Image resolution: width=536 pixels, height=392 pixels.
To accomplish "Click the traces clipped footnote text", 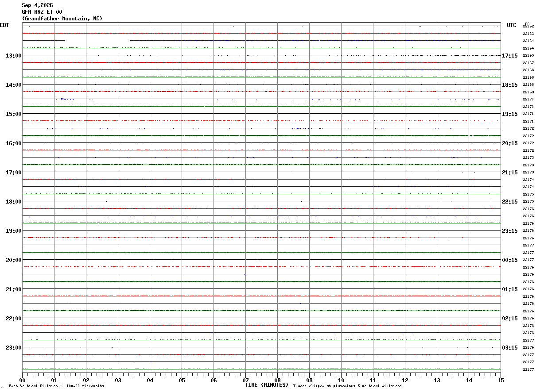I will click(347, 386).
